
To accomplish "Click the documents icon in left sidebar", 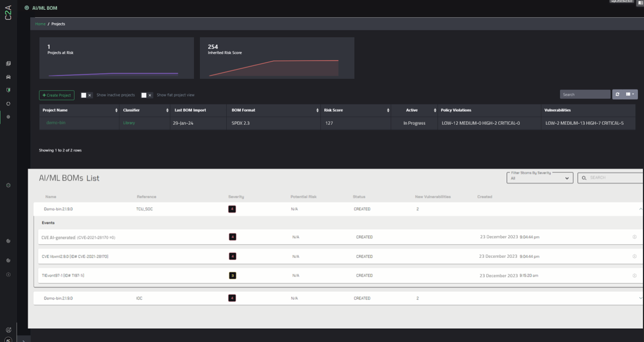I will click(8, 64).
